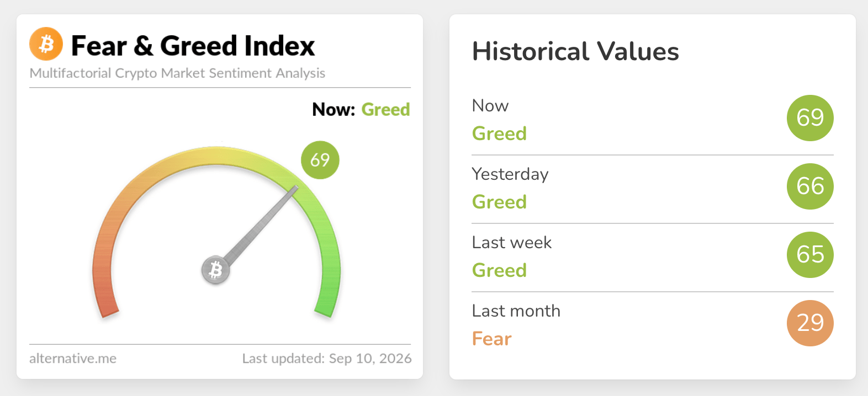Click the gray Bitcoin needle hub icon

(x=215, y=270)
